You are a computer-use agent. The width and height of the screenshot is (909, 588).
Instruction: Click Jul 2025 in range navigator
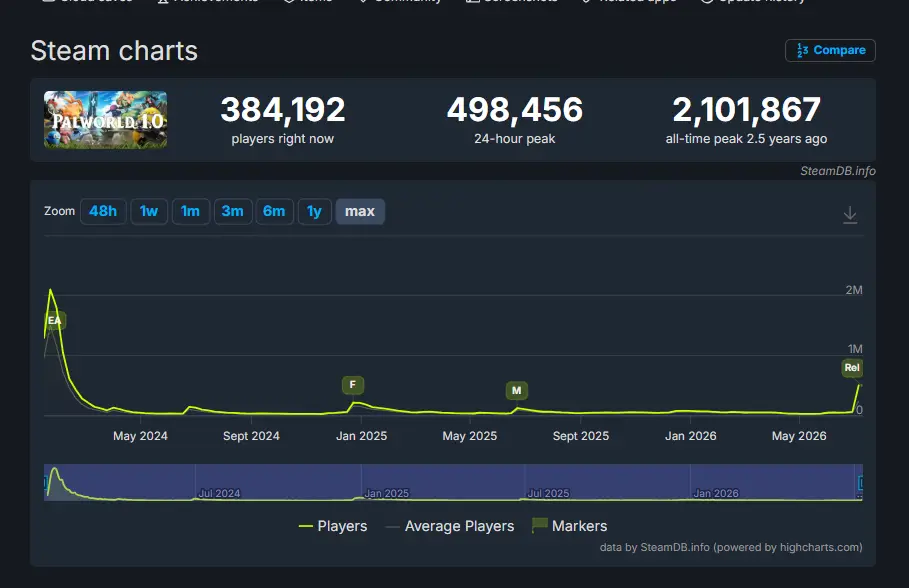coord(548,493)
